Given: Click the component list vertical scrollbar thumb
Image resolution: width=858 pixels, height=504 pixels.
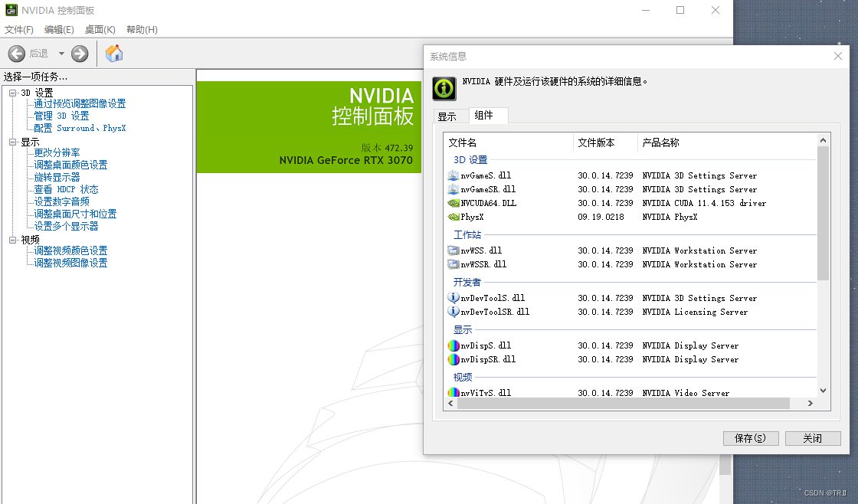Looking at the screenshot, I should 823,214.
